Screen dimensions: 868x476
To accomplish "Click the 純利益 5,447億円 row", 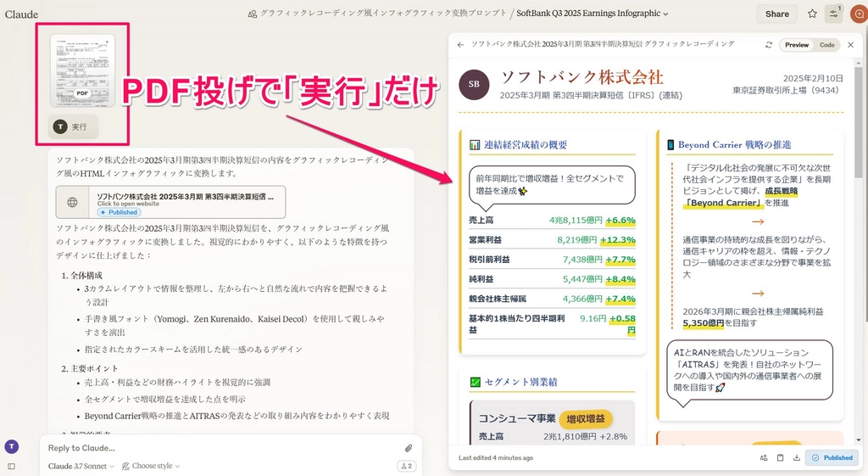I will [552, 279].
